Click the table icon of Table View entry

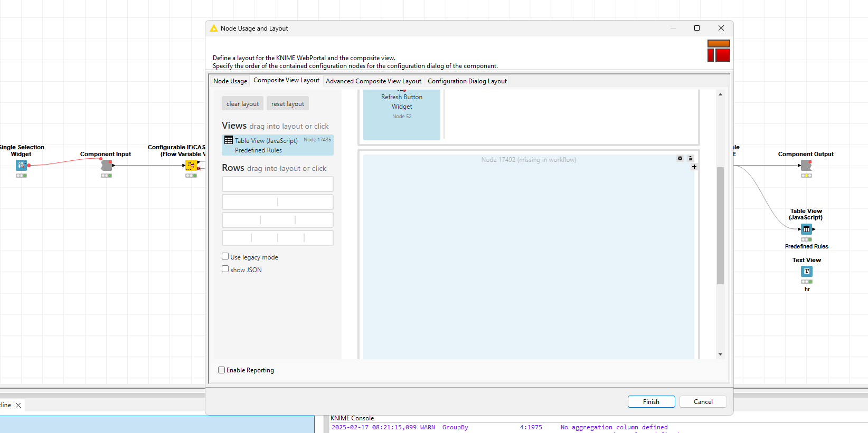(229, 140)
